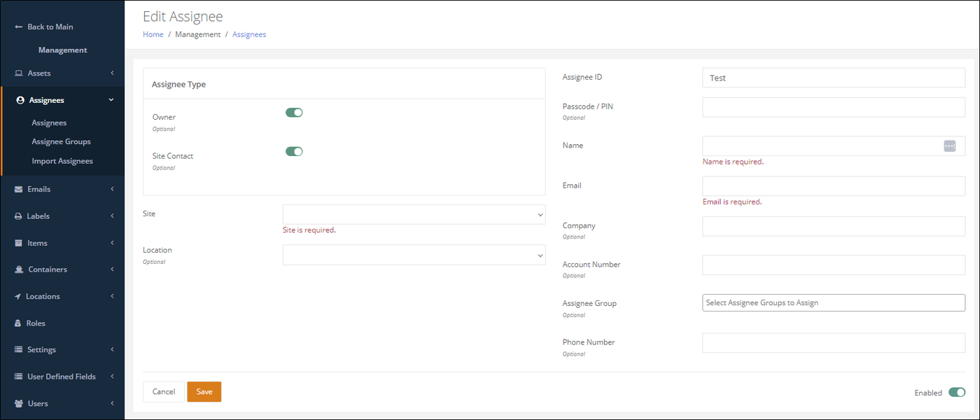Click the Email input field
This screenshot has width=980, height=420.
834,186
